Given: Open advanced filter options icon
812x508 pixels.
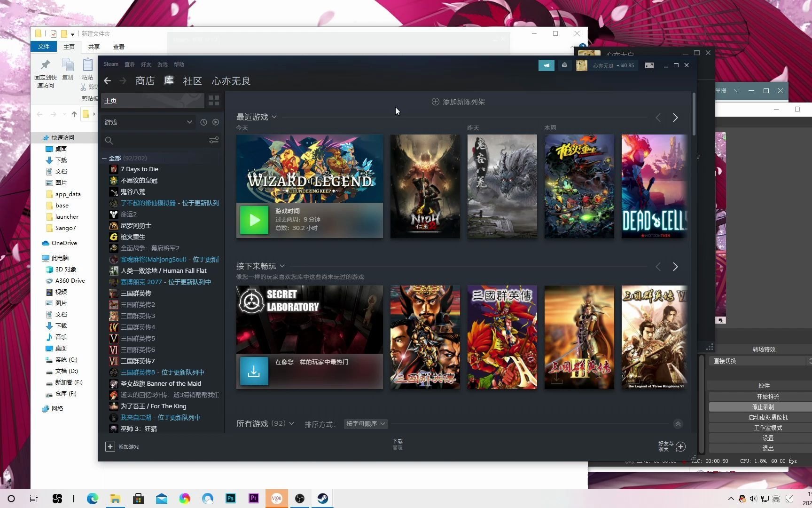Looking at the screenshot, I should [x=214, y=140].
